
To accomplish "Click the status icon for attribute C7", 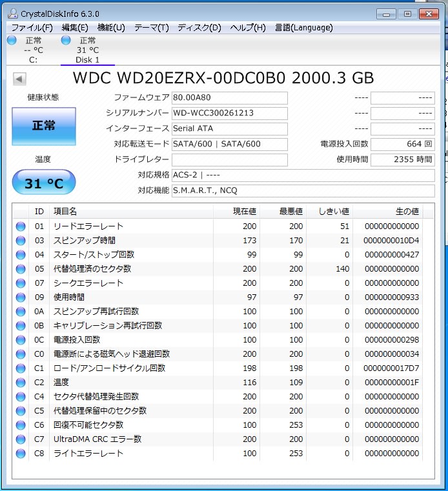I will [21, 439].
